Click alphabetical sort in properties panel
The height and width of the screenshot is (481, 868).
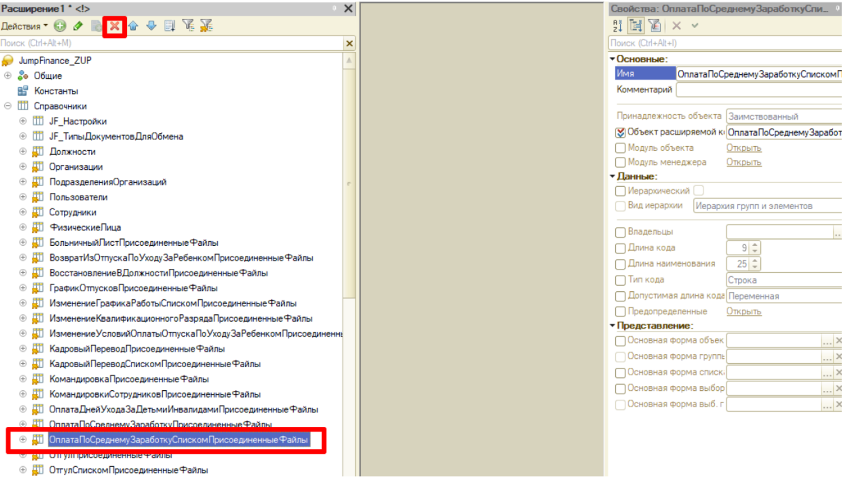(x=618, y=26)
